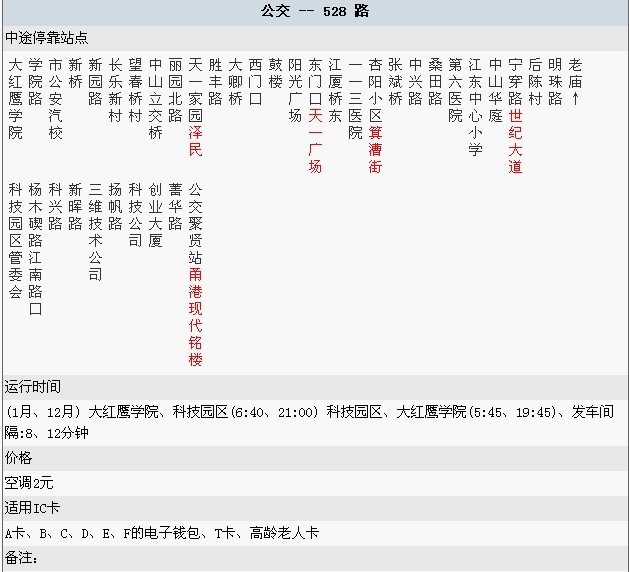Screen dimensions: 629x572
Task: Click the 阳光广场 stop
Action: (x=296, y=90)
